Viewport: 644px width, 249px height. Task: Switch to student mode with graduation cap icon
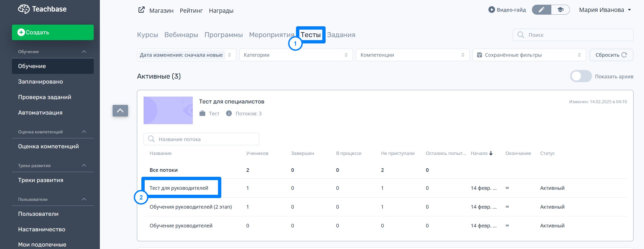click(560, 10)
